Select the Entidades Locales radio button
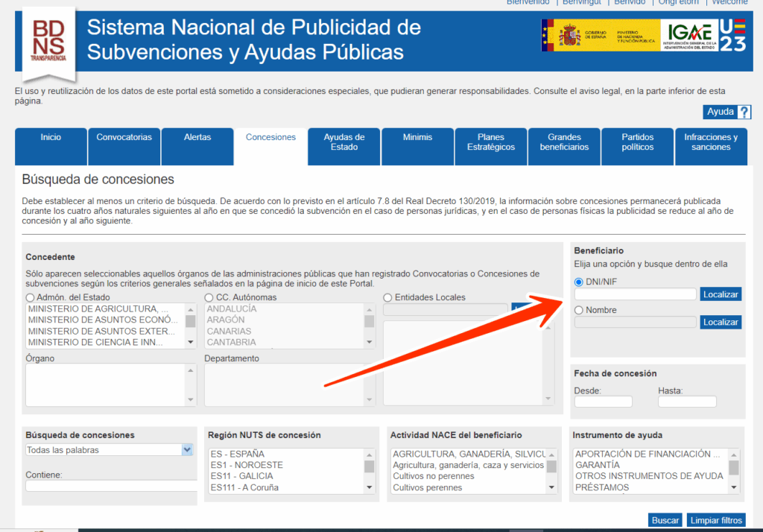Screen dimensions: 763x532 pos(387,297)
